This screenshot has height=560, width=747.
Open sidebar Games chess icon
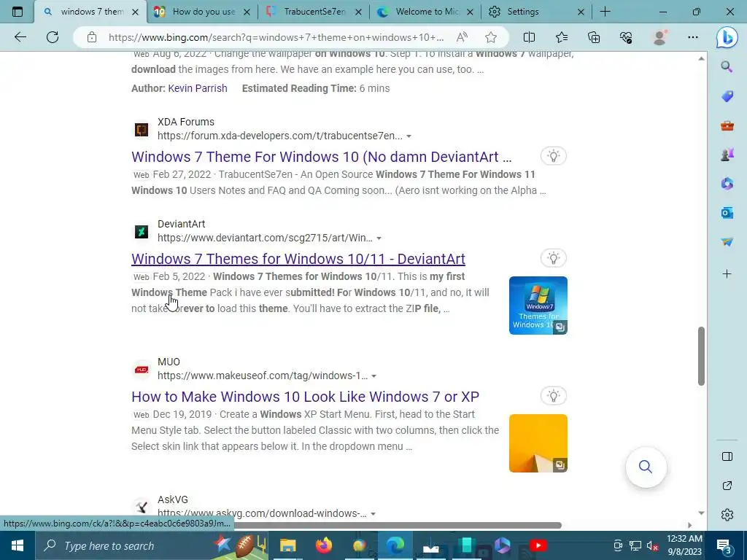[x=727, y=155]
